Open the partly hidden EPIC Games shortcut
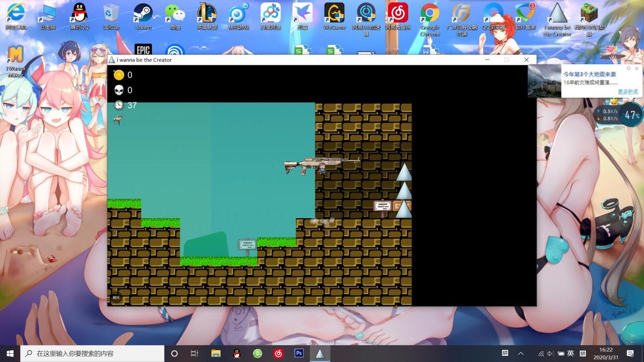The height and width of the screenshot is (362, 644). click(x=143, y=49)
